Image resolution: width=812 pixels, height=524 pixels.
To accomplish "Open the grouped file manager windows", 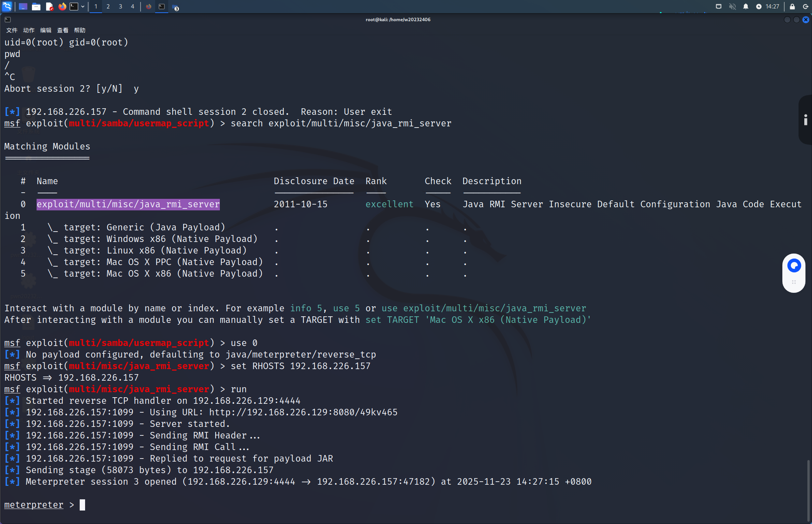I will point(175,7).
